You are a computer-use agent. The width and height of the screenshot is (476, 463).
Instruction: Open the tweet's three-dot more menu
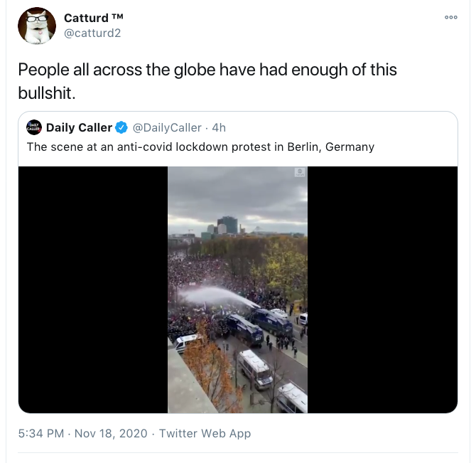450,18
